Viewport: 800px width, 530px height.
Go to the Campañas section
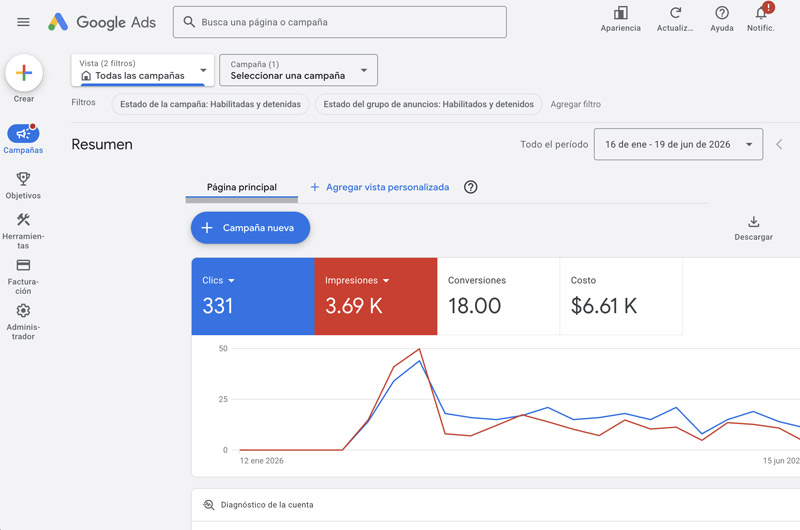(x=23, y=139)
